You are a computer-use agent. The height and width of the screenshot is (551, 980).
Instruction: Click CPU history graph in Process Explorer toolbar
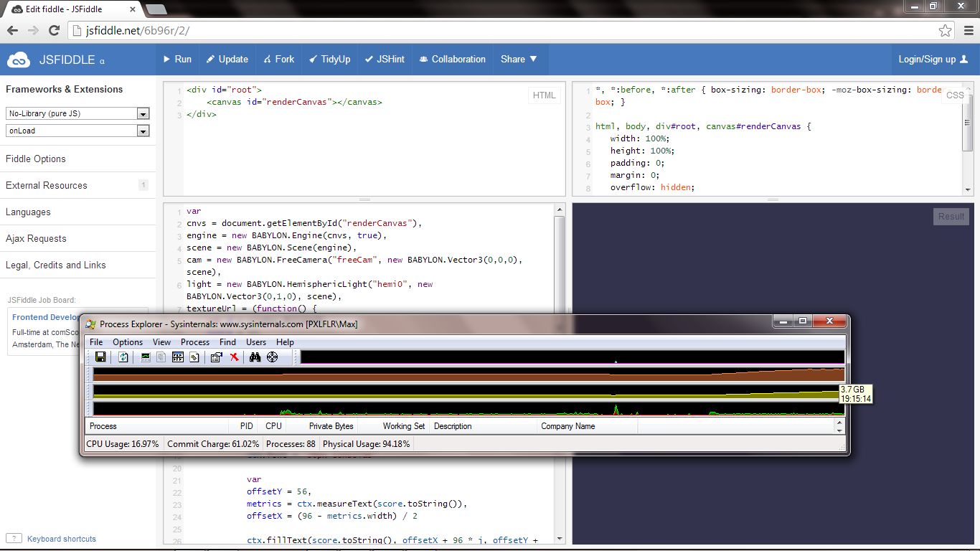[573, 357]
